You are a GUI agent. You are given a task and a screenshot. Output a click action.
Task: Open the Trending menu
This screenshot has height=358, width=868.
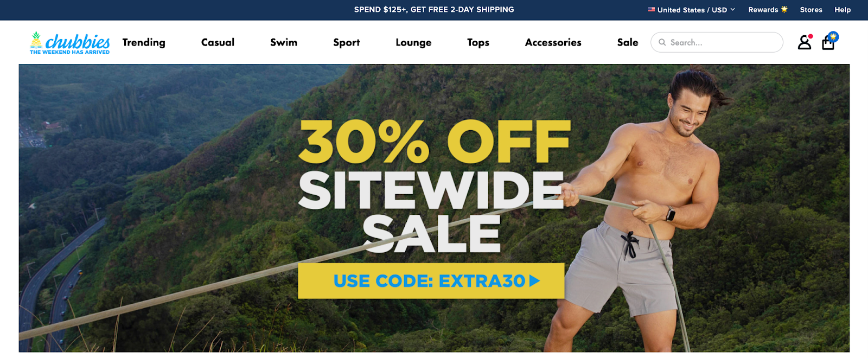coord(144,42)
